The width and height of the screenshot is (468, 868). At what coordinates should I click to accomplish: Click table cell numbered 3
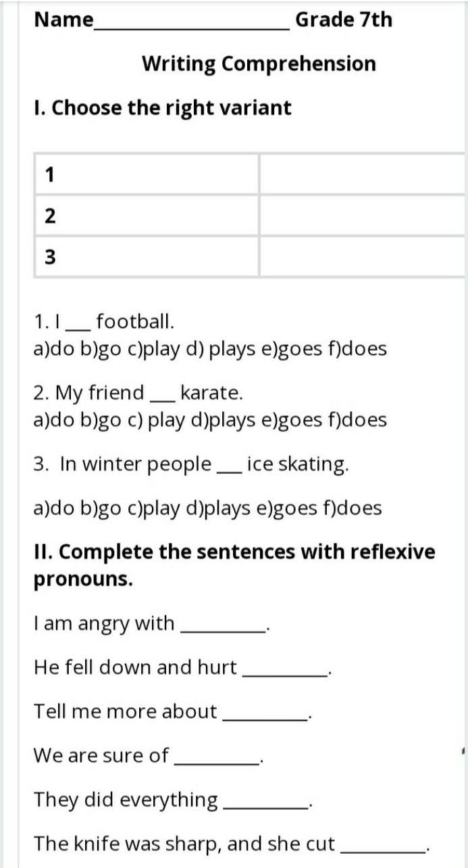[147, 257]
